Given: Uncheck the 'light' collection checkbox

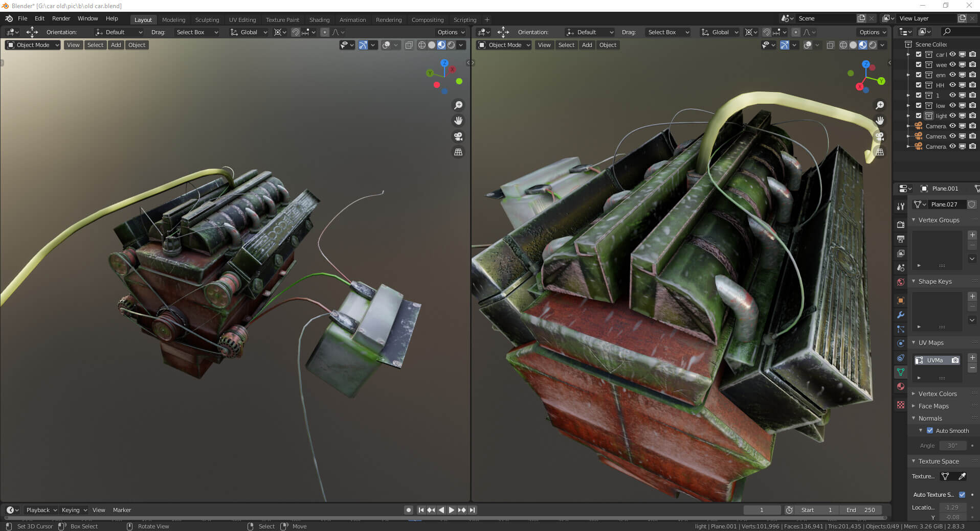Looking at the screenshot, I should (x=919, y=116).
